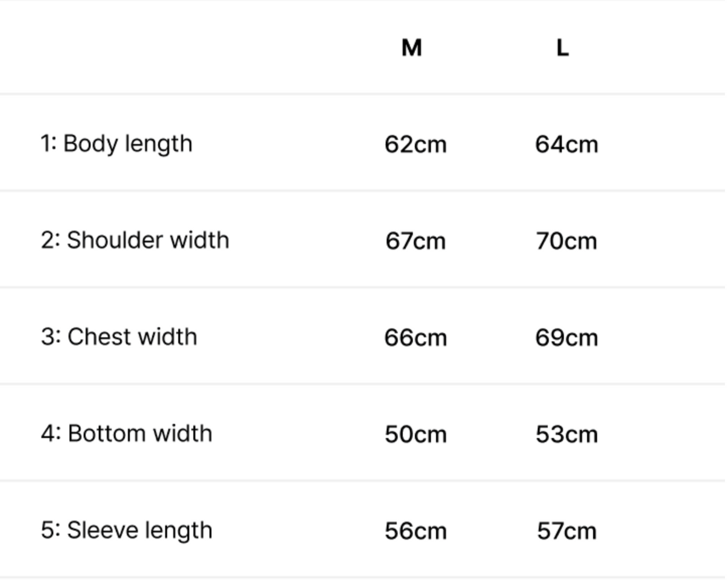Select the 62cm body length value
Viewport: 728px width, 580px height.
[416, 144]
